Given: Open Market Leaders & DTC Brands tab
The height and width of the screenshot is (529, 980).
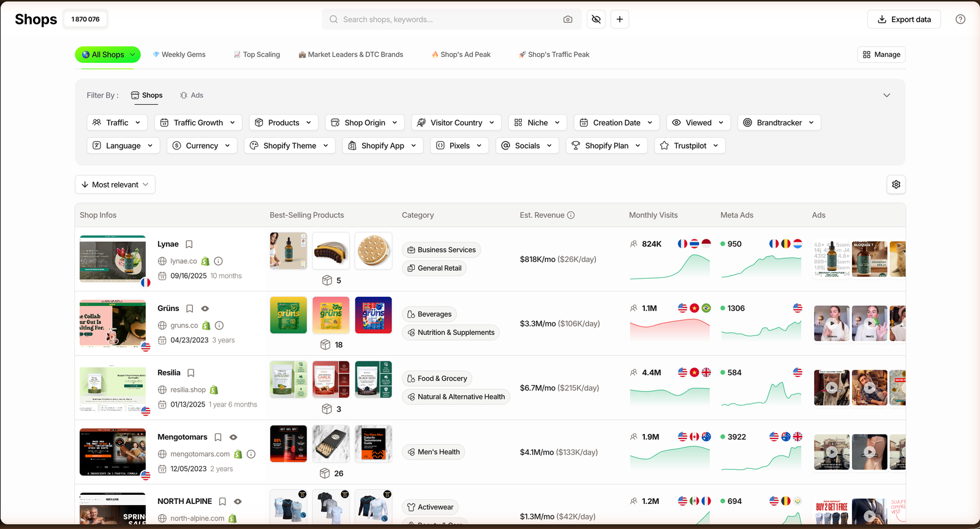Looking at the screenshot, I should (351, 54).
